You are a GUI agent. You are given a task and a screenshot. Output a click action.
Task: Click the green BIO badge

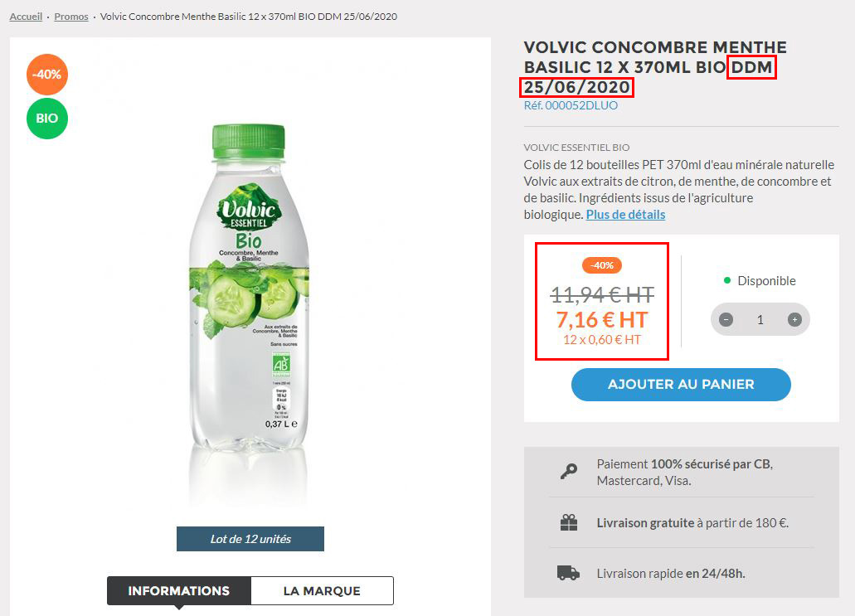[47, 119]
